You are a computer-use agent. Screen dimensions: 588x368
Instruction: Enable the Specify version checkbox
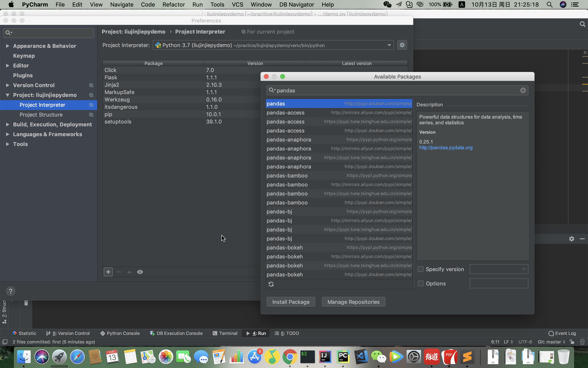tap(420, 269)
